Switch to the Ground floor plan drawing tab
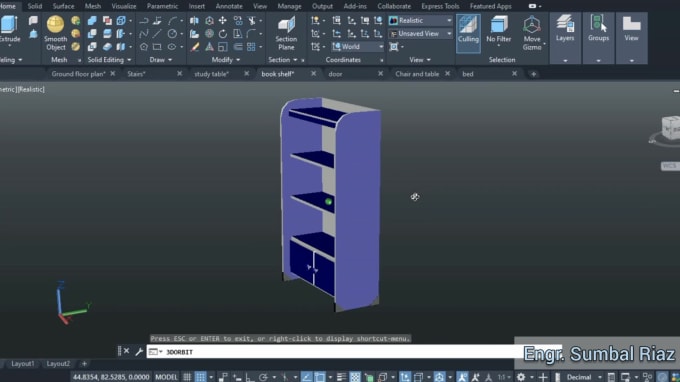The width and height of the screenshot is (680, 382). click(x=78, y=74)
